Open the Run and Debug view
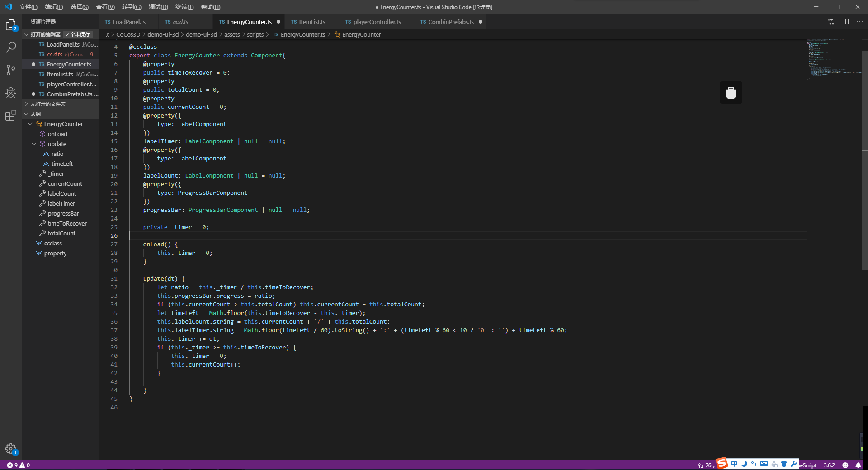The image size is (868, 470). (11, 93)
